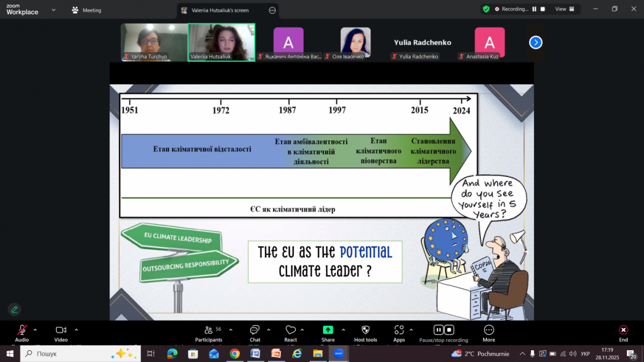Click the green encryption shield icon
The image size is (644, 362).
(x=486, y=9)
